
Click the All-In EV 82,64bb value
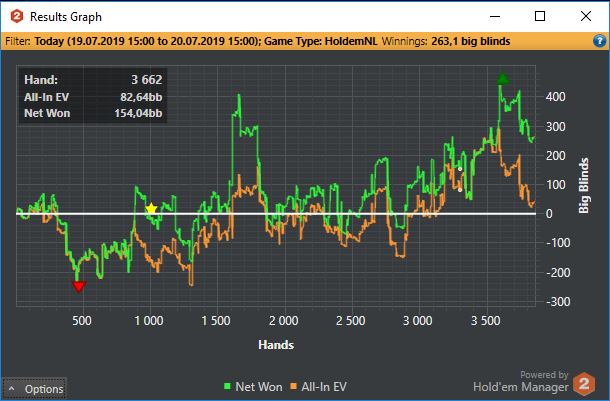[x=141, y=97]
